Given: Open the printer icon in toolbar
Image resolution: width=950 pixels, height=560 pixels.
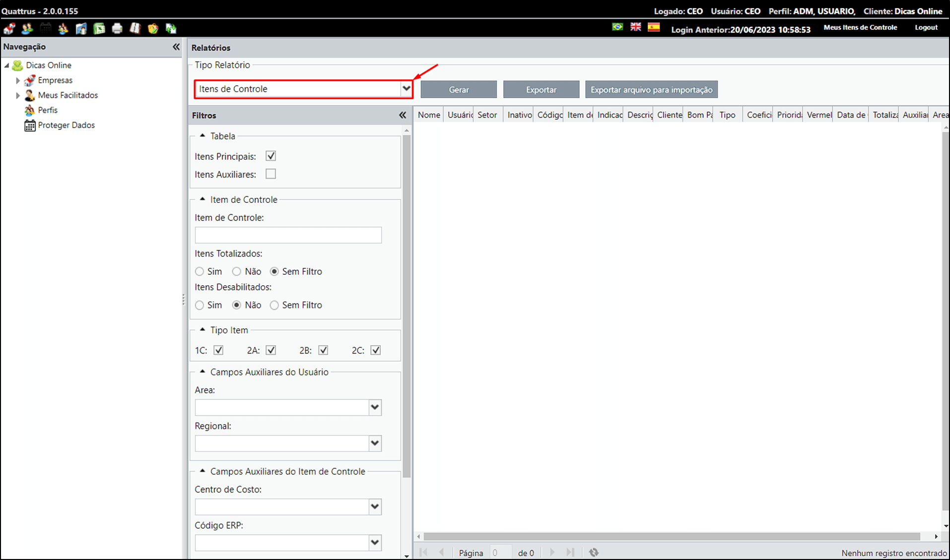Looking at the screenshot, I should [117, 28].
